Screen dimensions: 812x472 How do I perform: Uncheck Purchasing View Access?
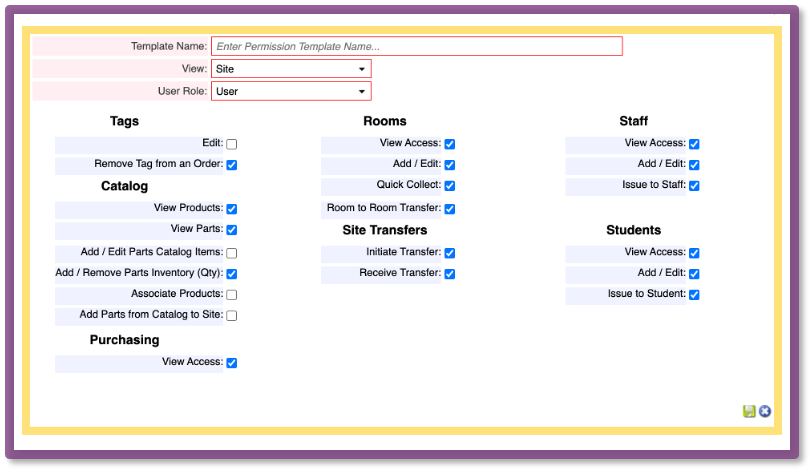[232, 363]
